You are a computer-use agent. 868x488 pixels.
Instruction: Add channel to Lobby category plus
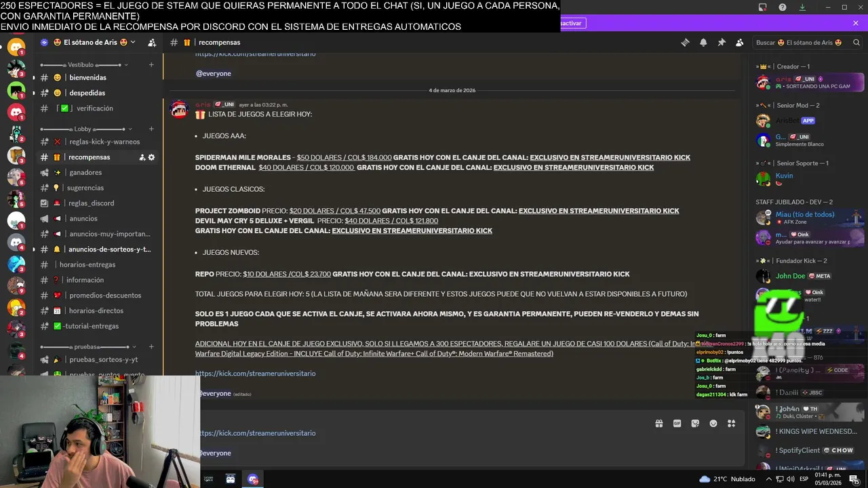[x=151, y=129]
